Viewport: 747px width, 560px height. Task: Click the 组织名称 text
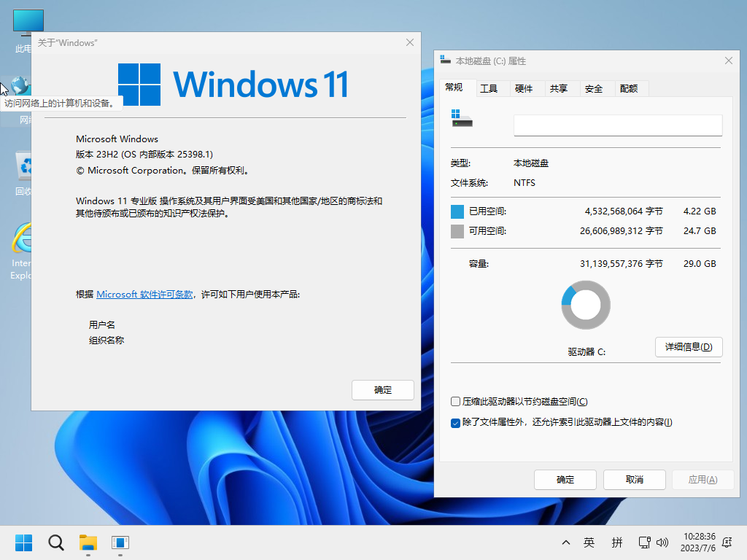tap(107, 340)
